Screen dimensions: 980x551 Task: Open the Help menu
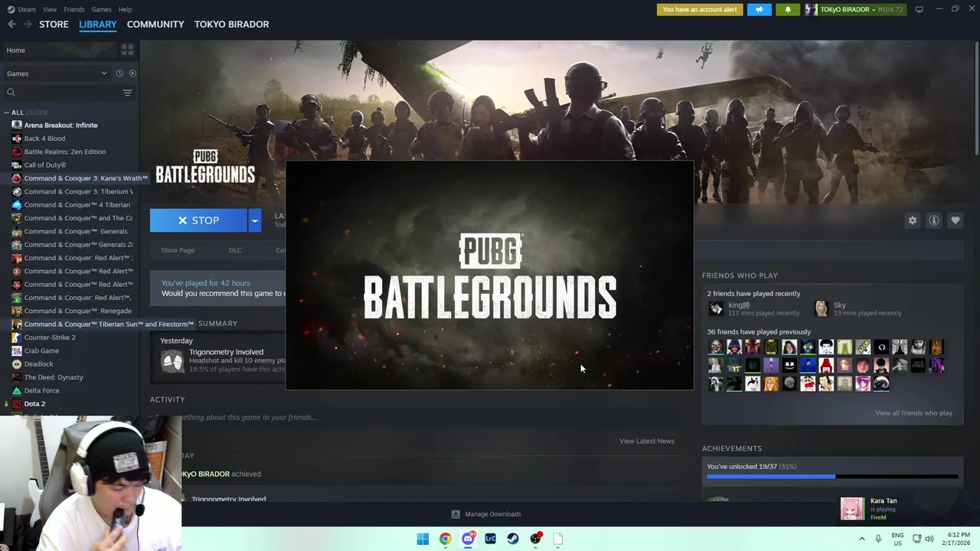[x=125, y=9]
